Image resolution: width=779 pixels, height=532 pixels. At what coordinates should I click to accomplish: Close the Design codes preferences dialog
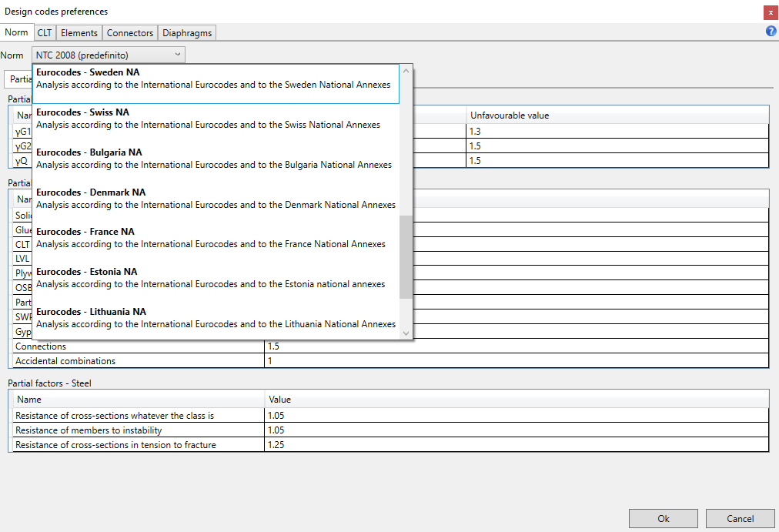pos(771,12)
